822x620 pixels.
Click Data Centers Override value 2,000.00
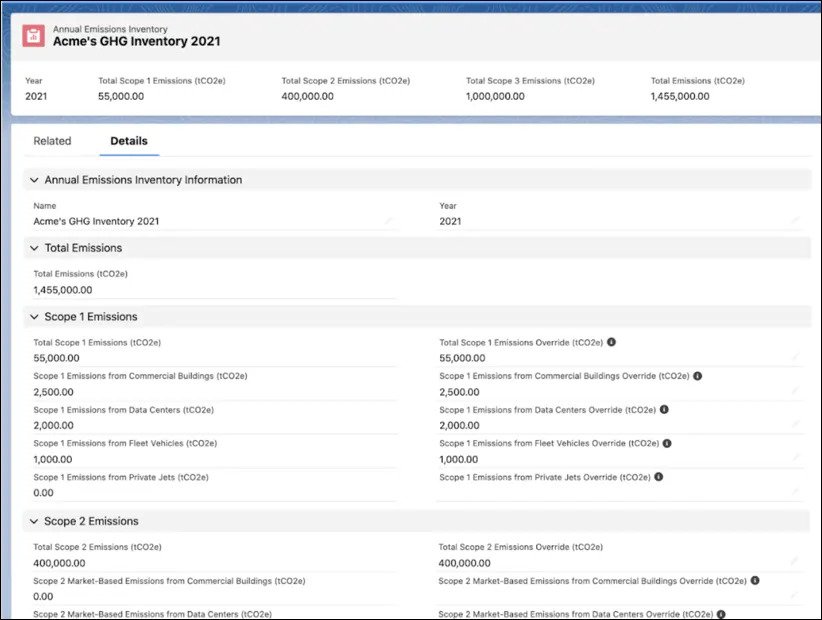(459, 426)
